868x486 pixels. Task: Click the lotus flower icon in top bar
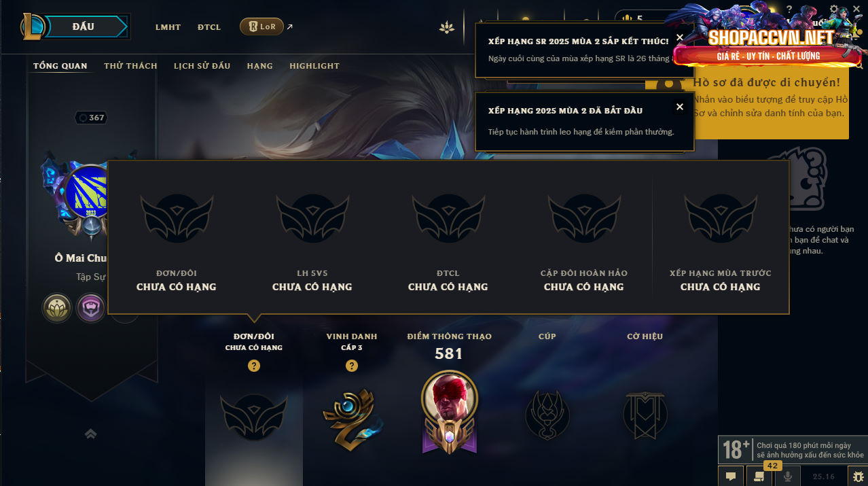point(446,27)
